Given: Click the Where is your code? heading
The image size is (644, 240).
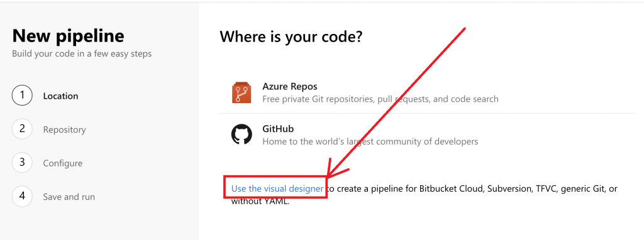Looking at the screenshot, I should 291,37.
